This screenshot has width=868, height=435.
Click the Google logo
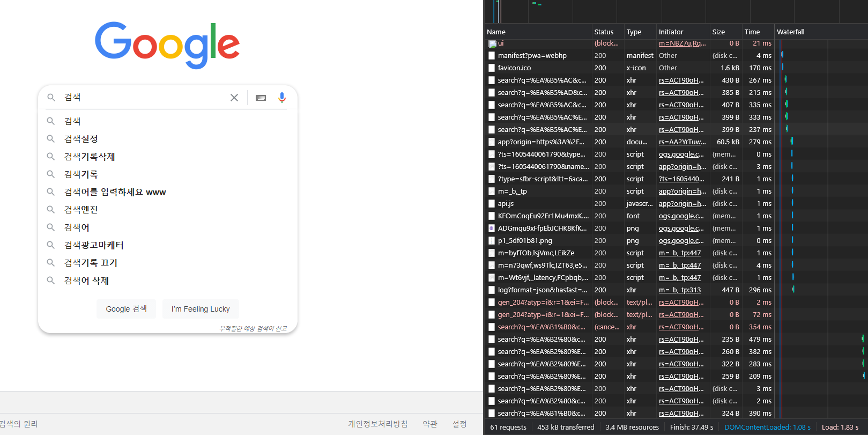pyautogui.click(x=167, y=45)
